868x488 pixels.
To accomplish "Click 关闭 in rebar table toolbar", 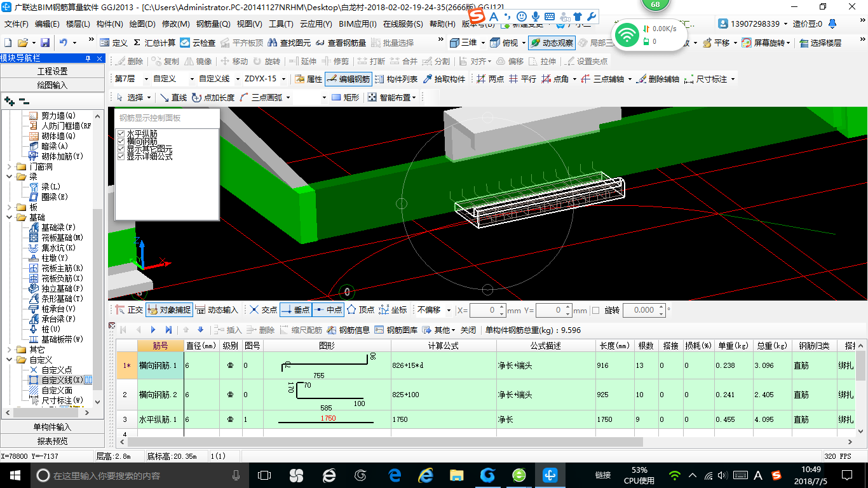I will [x=468, y=330].
